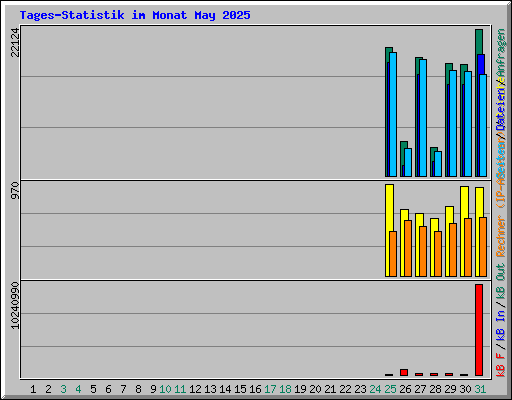Click the red kB F legend label

coord(500,365)
